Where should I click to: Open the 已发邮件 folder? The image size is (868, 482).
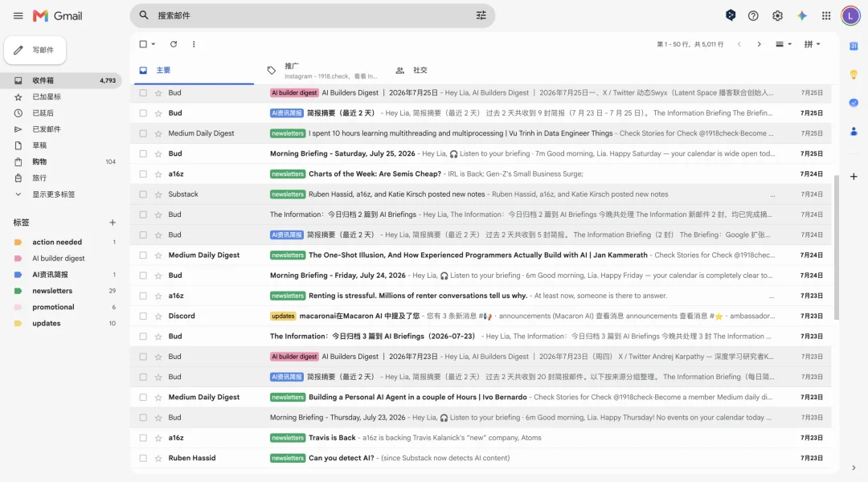[x=61, y=129]
